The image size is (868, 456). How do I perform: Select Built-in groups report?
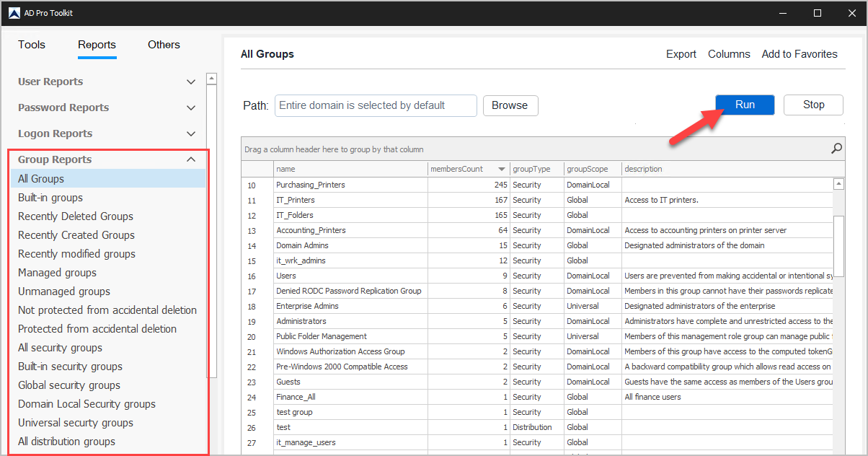click(x=50, y=198)
